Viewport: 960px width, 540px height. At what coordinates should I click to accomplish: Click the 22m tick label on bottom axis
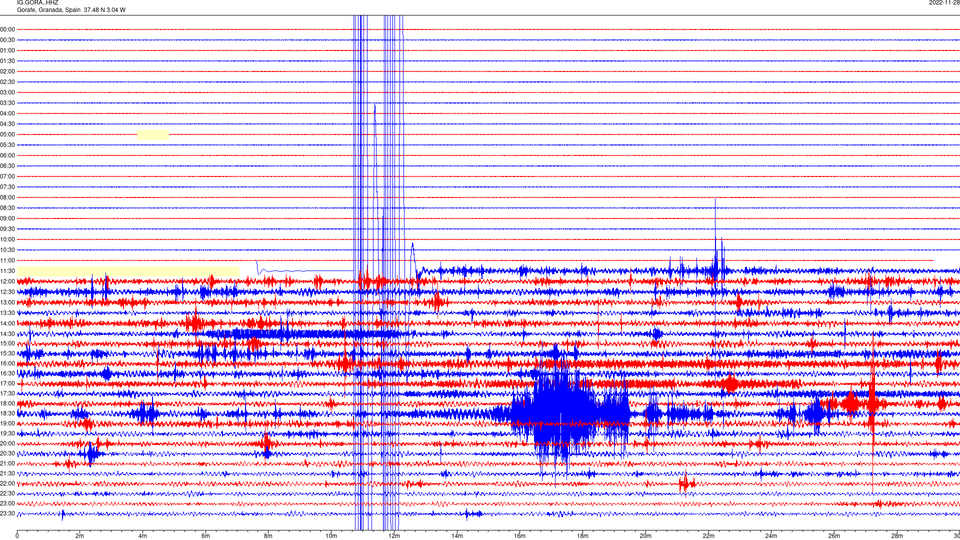click(708, 536)
